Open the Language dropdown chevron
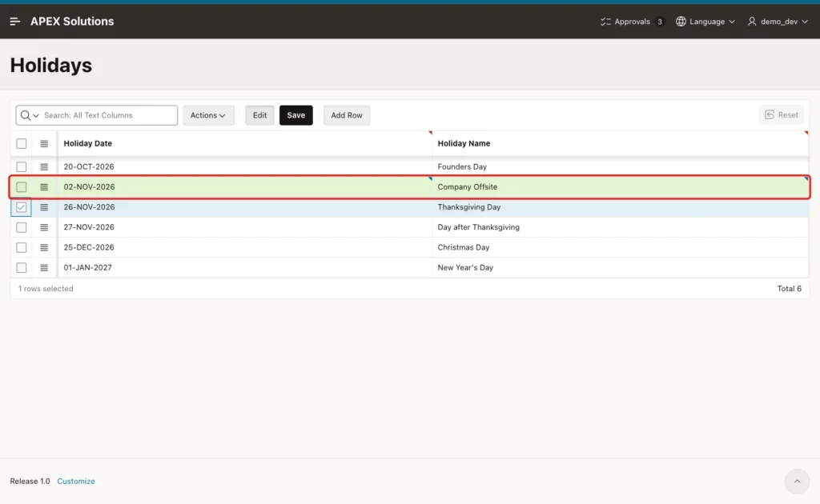 point(732,22)
